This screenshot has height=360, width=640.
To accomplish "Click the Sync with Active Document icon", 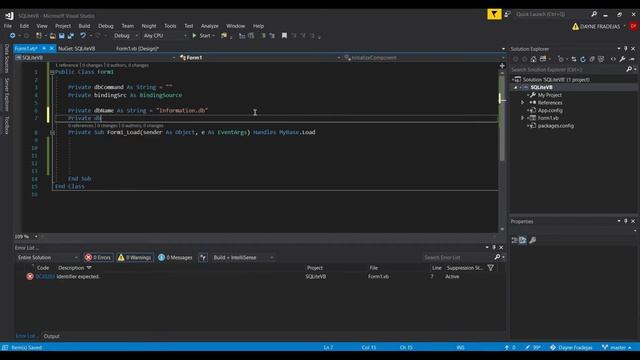I will (573, 59).
